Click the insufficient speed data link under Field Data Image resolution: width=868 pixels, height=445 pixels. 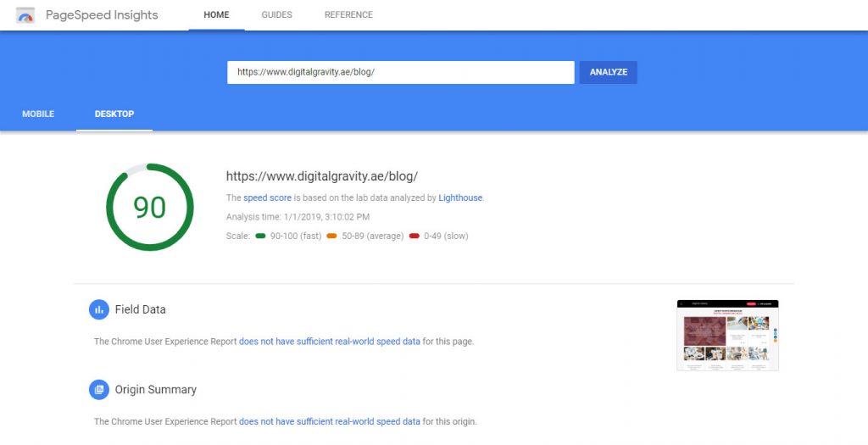point(329,342)
